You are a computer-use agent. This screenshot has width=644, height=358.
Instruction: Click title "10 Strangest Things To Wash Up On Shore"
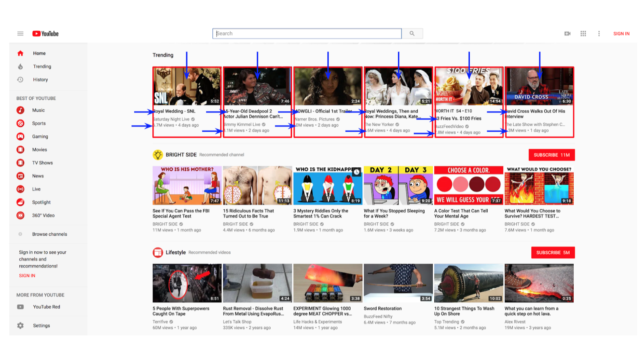[464, 311]
